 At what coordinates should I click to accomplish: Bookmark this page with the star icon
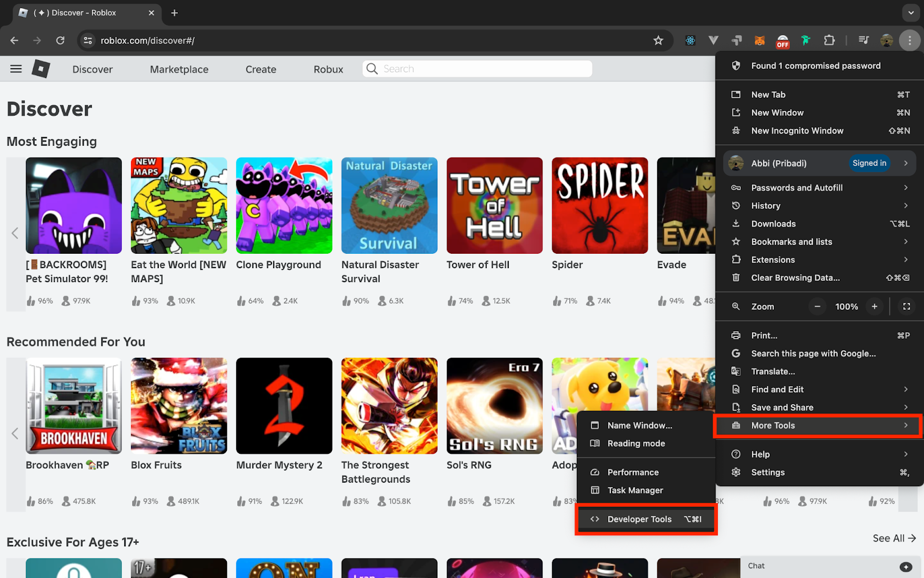658,40
